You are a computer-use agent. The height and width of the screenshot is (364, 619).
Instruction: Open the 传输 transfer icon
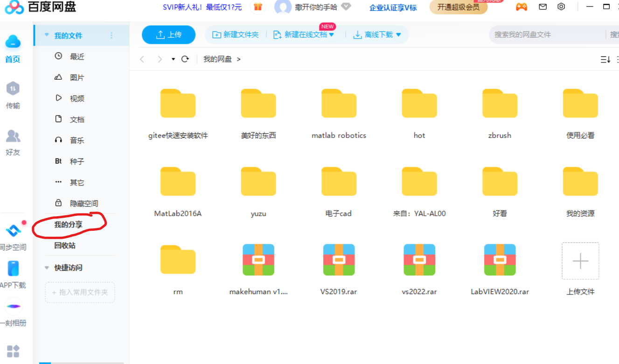coord(13,88)
